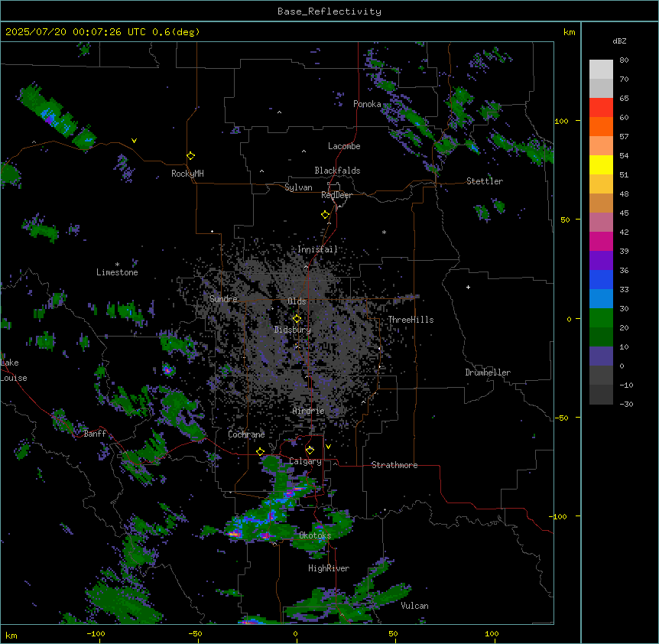The width and height of the screenshot is (659, 644).
Task: Select the Innisfail label
Action: (x=318, y=249)
